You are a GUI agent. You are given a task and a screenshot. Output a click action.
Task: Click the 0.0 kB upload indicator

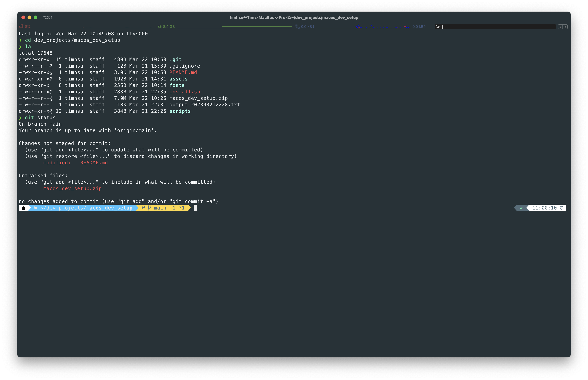click(419, 27)
